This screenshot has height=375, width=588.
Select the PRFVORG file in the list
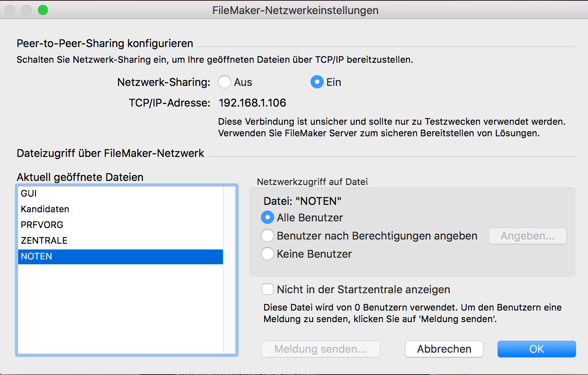click(x=121, y=225)
